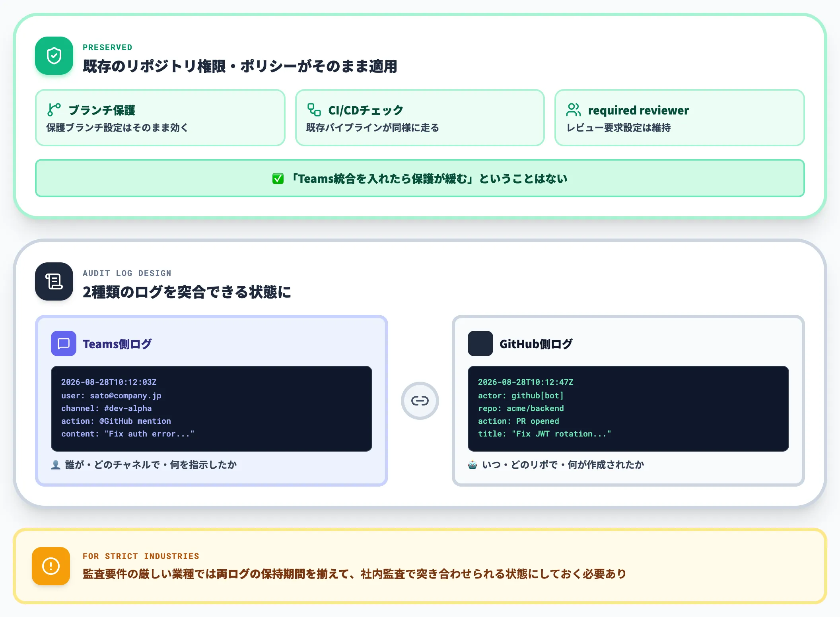Click the Teams側ログ title

point(117,344)
